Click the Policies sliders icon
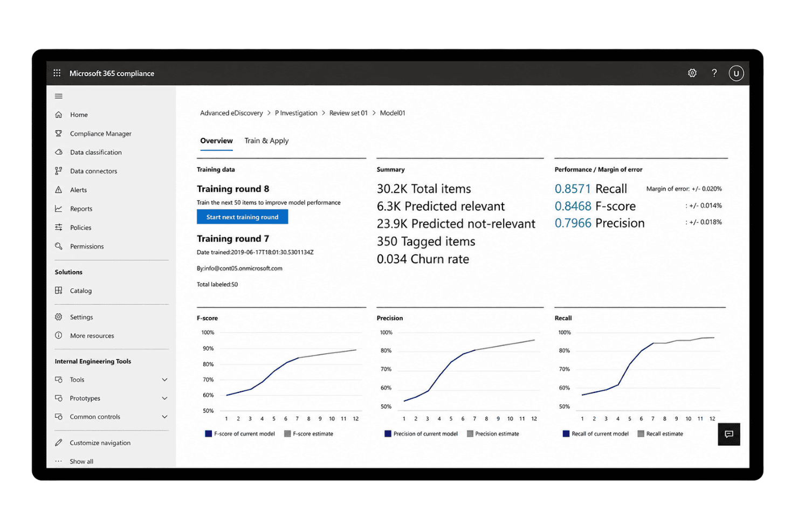The width and height of the screenshot is (798, 532). 59,227
